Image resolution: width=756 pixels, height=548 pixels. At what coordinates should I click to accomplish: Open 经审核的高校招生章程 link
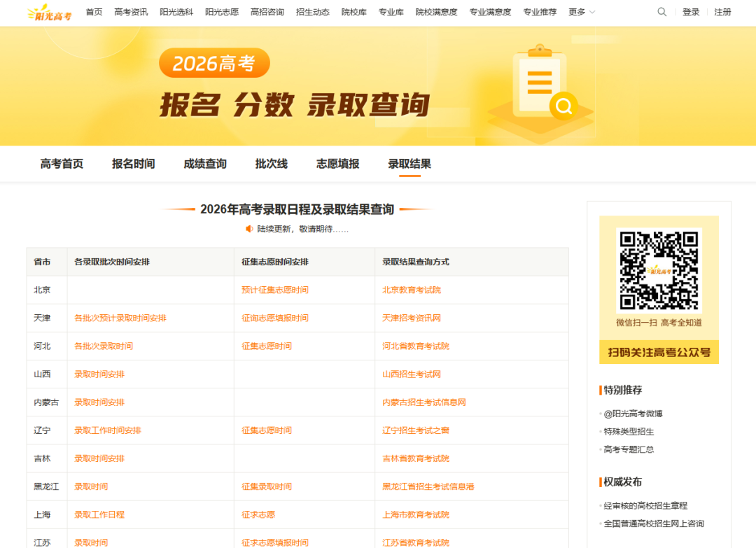645,505
